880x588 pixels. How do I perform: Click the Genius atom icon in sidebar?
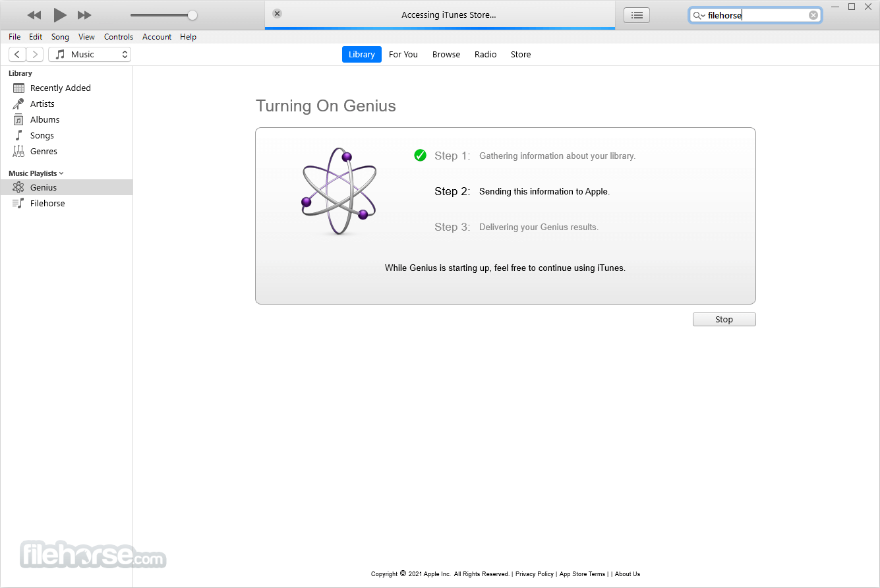click(18, 187)
